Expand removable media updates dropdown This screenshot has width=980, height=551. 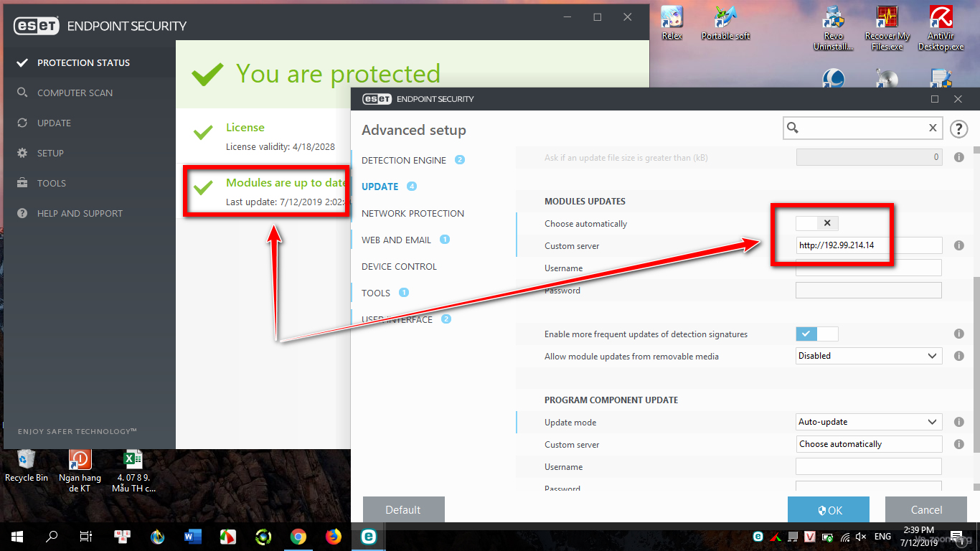869,356
